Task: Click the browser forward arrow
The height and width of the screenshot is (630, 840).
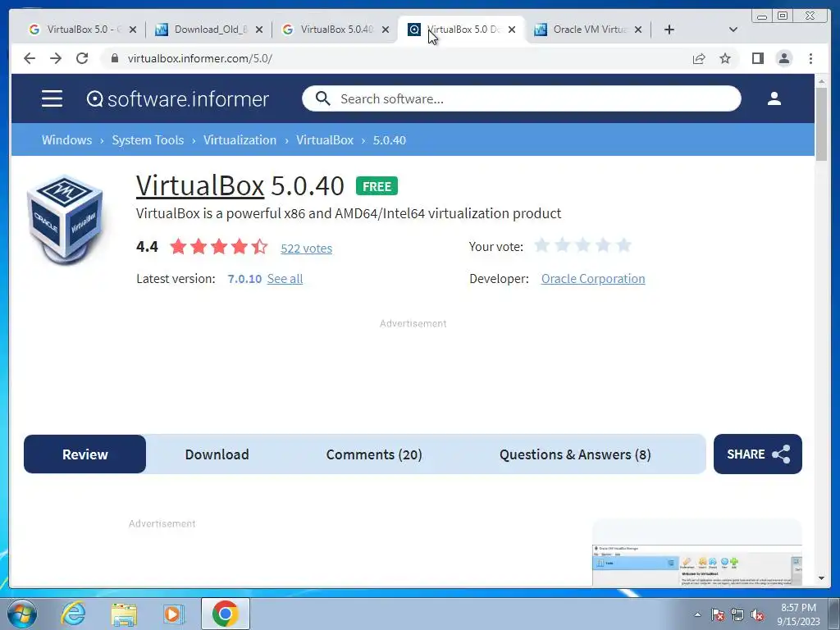Action: pyautogui.click(x=56, y=58)
